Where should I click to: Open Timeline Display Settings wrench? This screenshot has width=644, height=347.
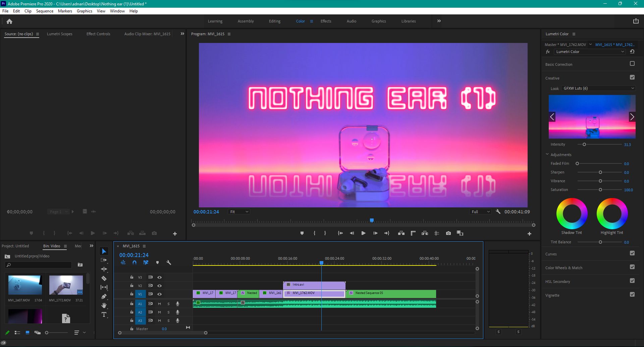coord(169,263)
